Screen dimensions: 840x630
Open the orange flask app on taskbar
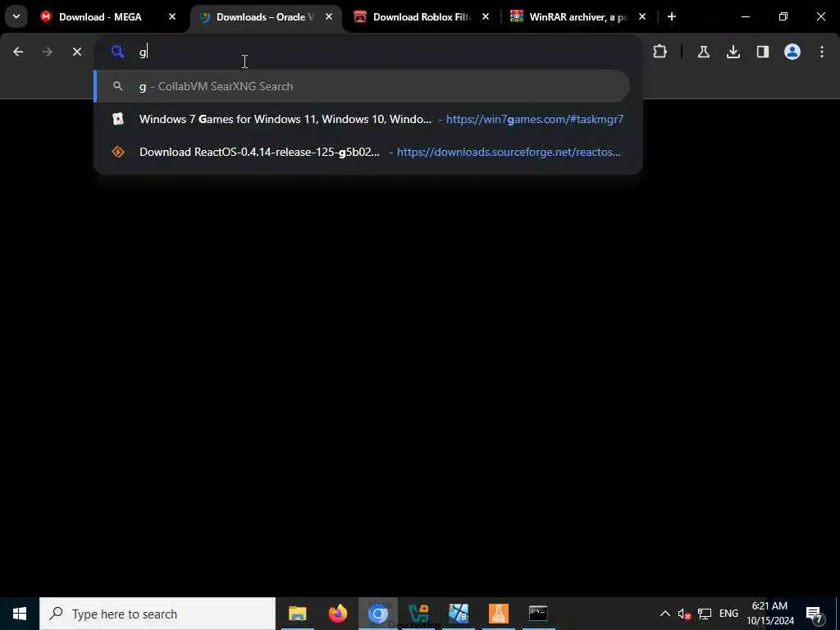click(499, 614)
